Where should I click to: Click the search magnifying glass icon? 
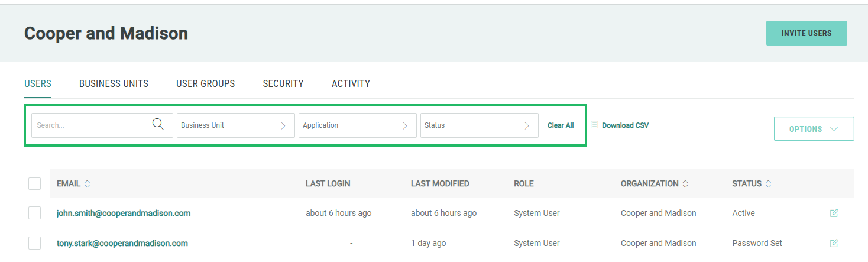[158, 125]
